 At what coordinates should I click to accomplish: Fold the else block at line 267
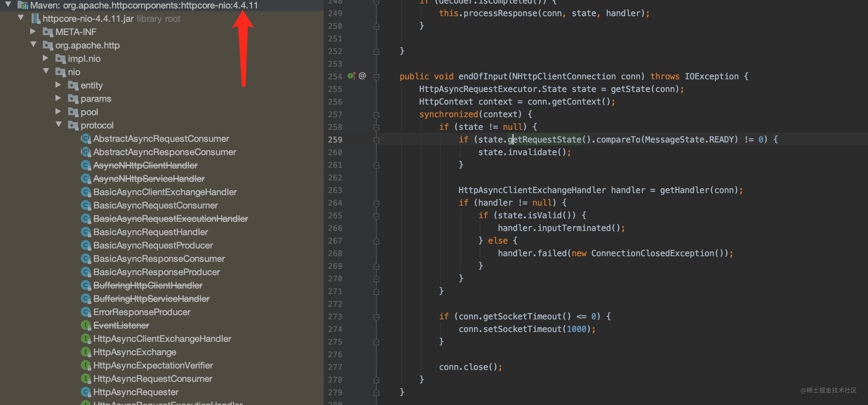[x=376, y=241]
